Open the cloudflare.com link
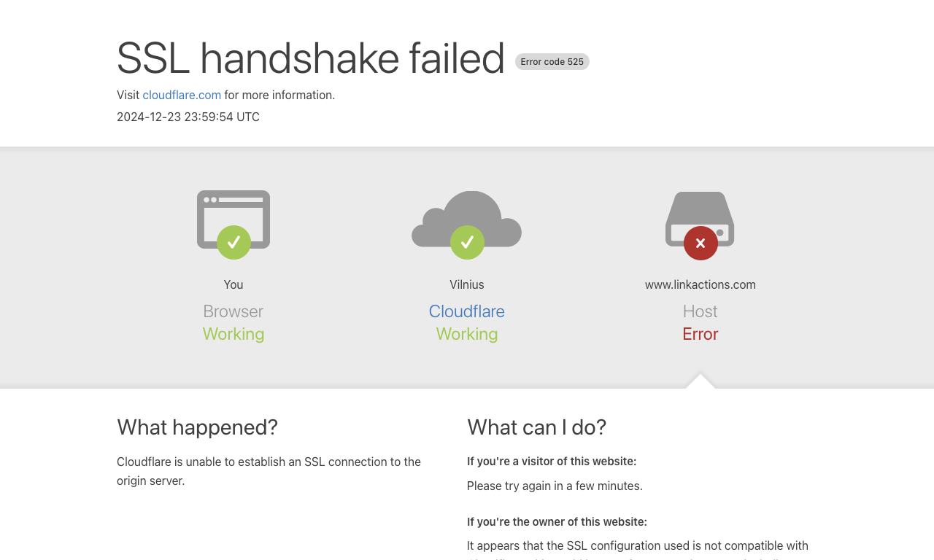The image size is (934, 560). tap(182, 95)
